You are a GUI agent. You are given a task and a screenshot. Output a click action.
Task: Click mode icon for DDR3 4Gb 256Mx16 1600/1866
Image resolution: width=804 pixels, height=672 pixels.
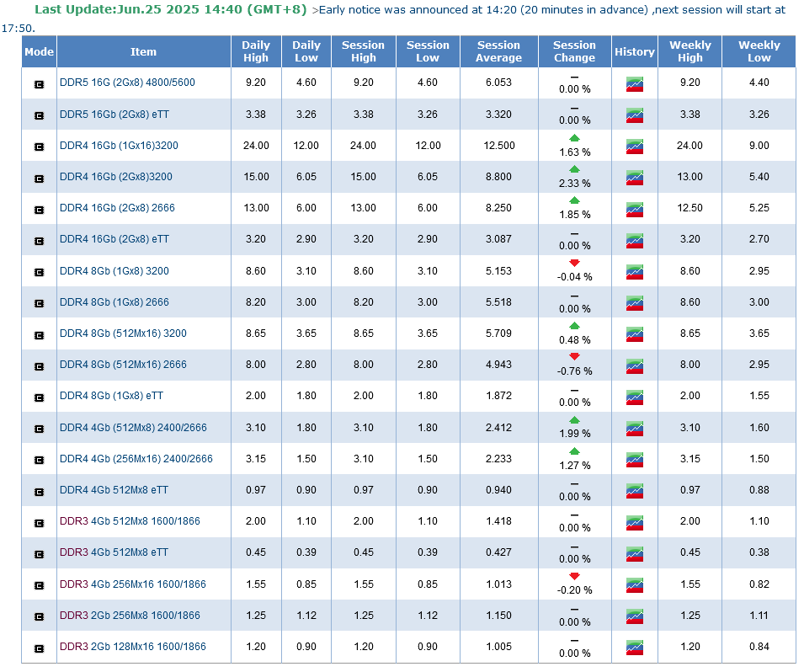39,585
